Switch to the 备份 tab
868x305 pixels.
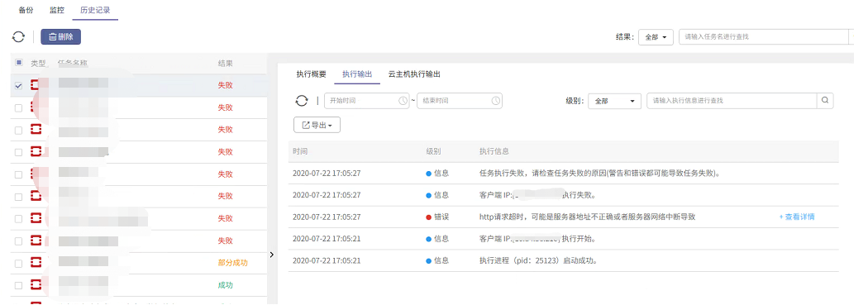26,10
